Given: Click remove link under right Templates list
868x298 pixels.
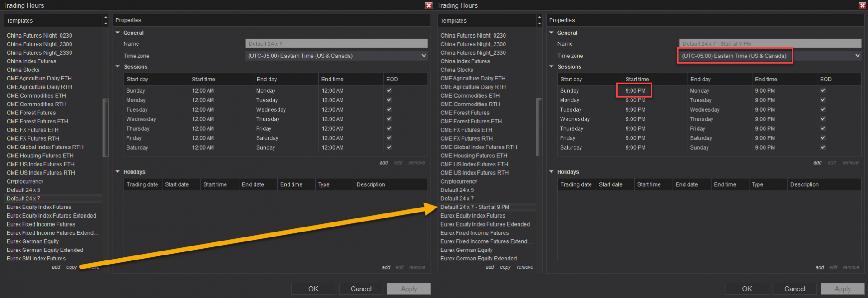Looking at the screenshot, I should tap(525, 267).
